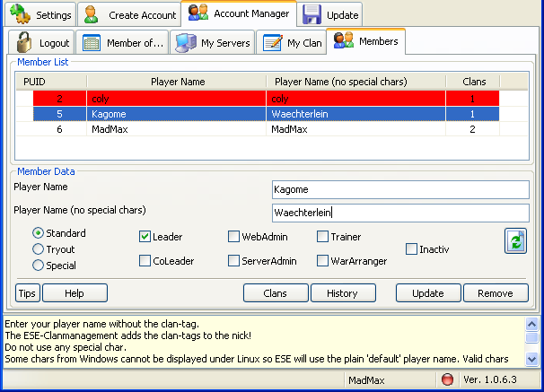Click the Clans value 2 for MadMax
Screen dimensions: 544x392
(x=472, y=129)
